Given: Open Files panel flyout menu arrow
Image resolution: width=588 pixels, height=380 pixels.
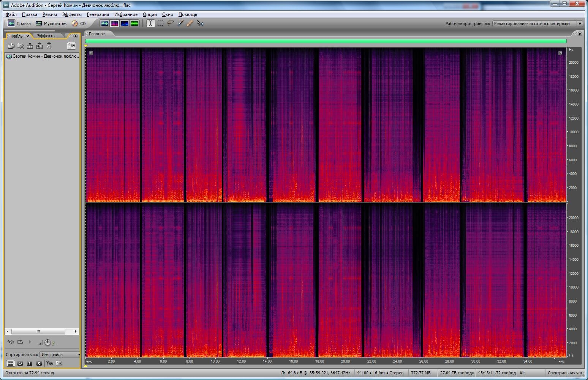Looking at the screenshot, I should coord(76,36).
